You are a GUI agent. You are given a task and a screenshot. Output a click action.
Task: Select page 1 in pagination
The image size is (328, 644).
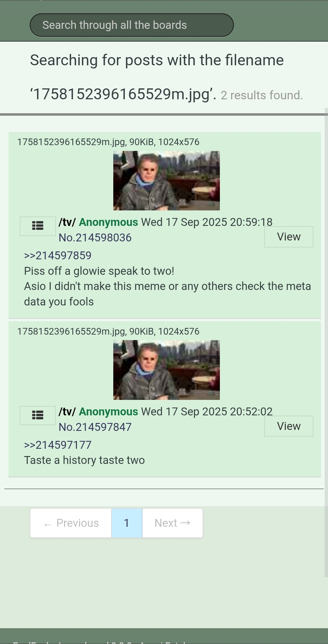tap(127, 523)
